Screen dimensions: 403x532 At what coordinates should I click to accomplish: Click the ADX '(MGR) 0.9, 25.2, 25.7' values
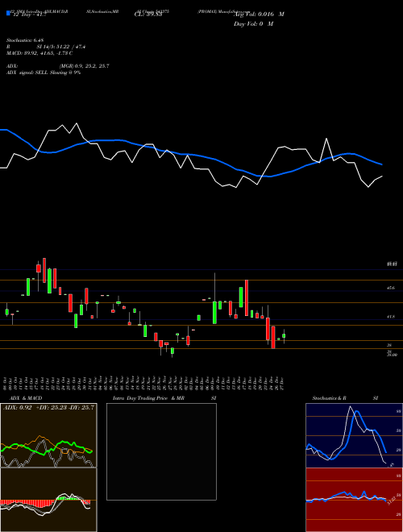84,66
